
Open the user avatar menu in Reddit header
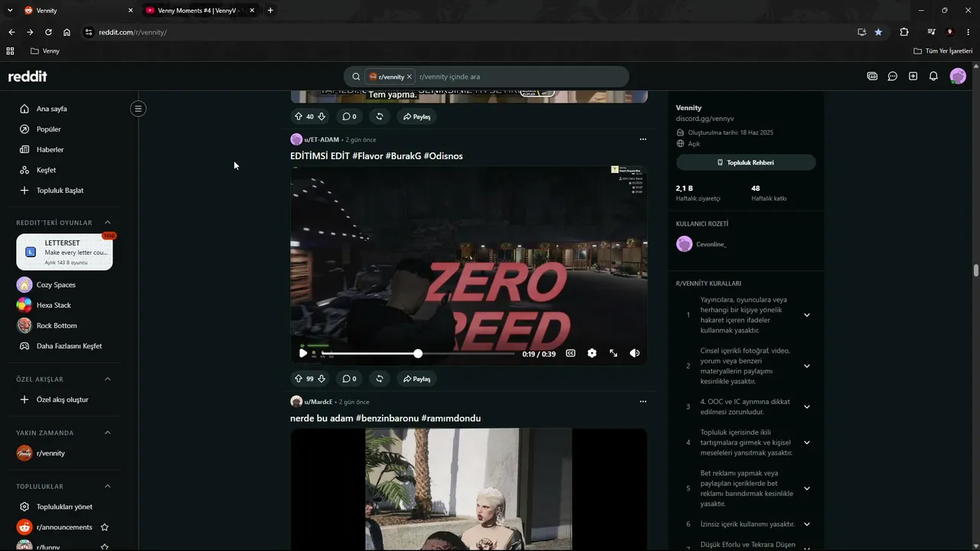click(958, 77)
